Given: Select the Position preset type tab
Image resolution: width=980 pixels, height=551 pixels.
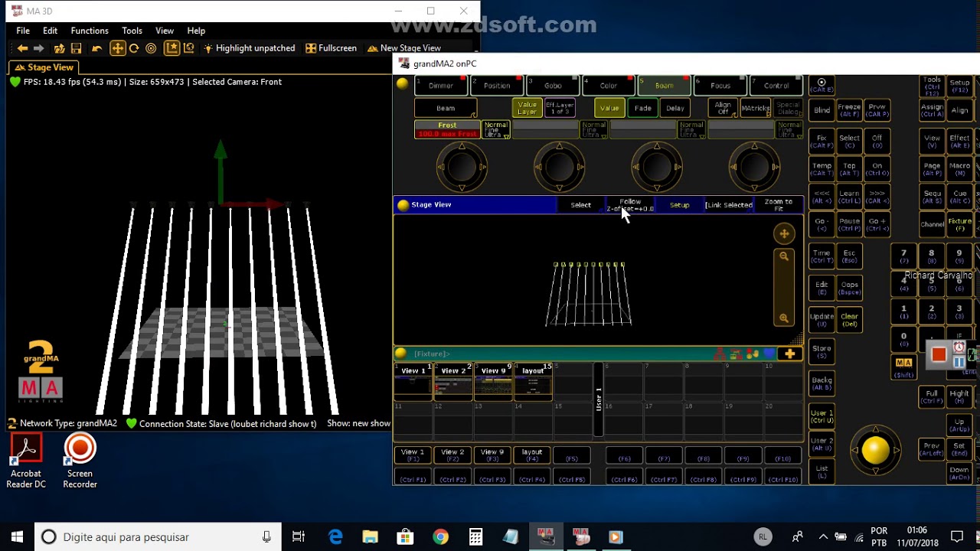Looking at the screenshot, I should pyautogui.click(x=496, y=85).
